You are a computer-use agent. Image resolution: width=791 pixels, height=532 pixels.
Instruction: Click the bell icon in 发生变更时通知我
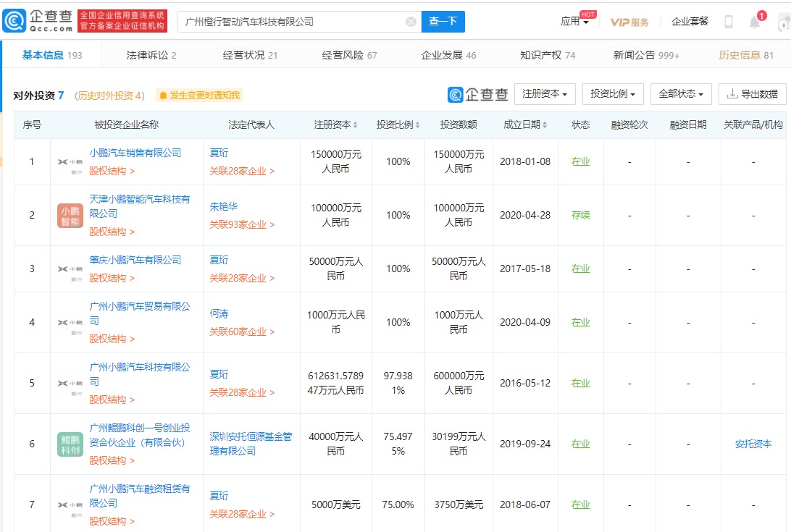163,96
